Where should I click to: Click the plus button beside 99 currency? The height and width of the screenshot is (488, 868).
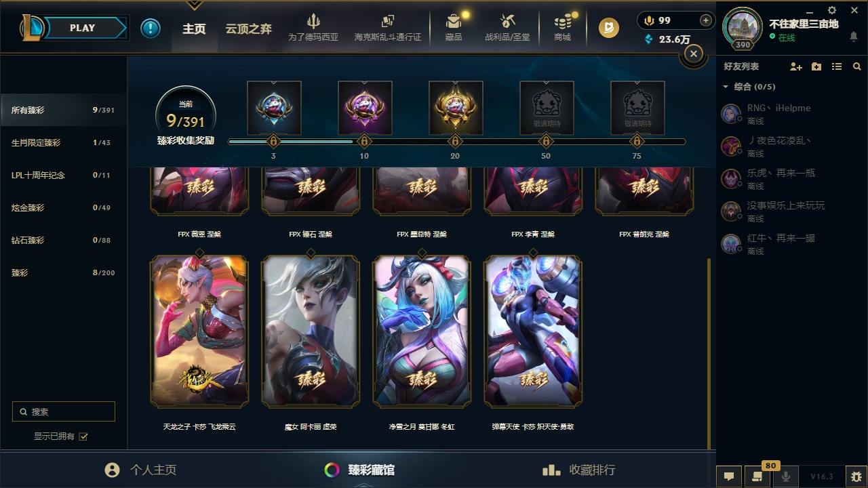[706, 20]
